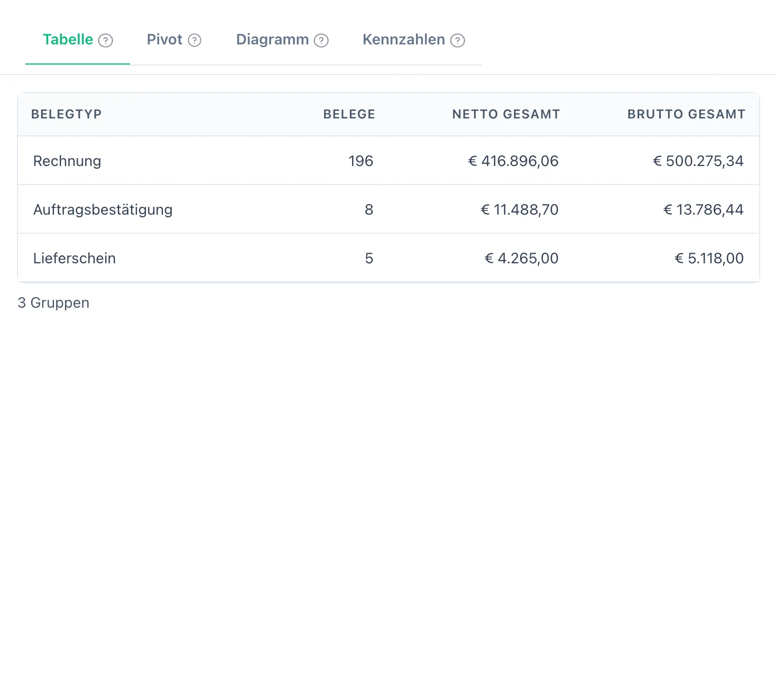Click gross total € 500.275,34

coord(698,161)
